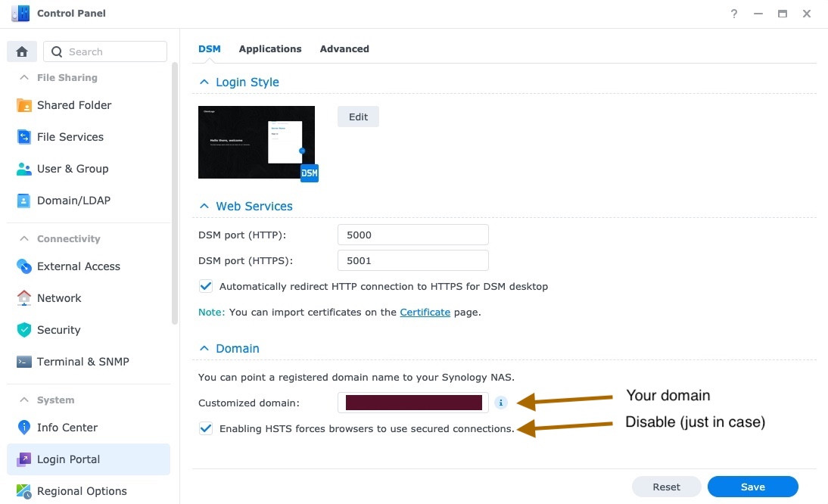The image size is (828, 504).
Task: Open Regional Options settings
Action: (x=82, y=491)
